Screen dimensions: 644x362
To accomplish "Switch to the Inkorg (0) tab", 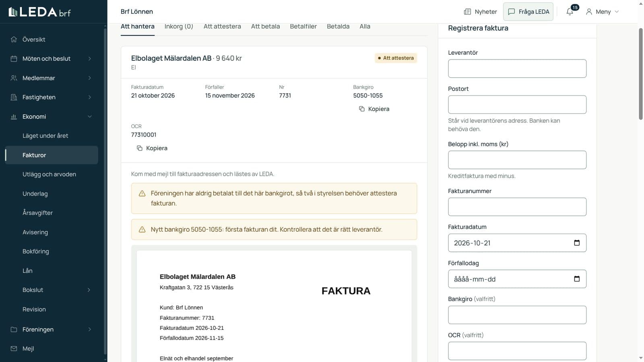I will tap(179, 27).
